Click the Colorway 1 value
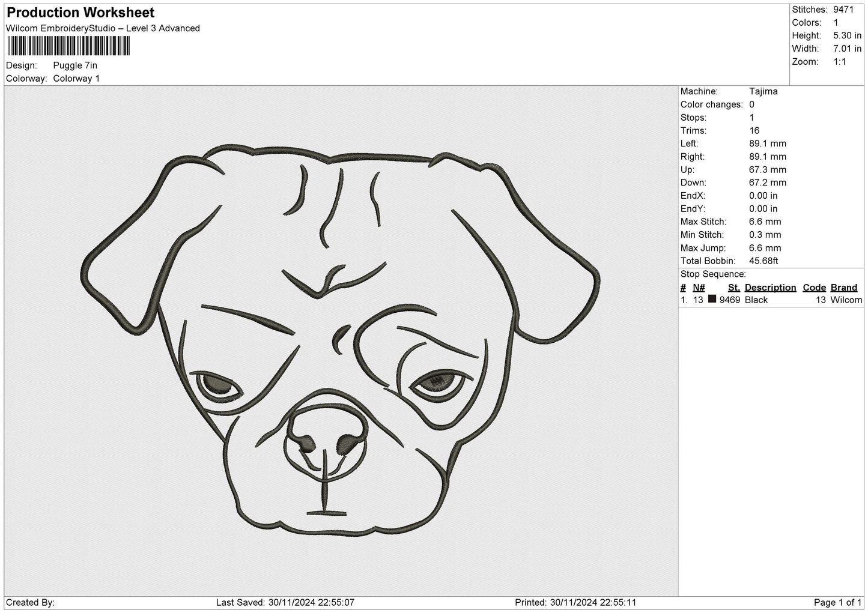The width and height of the screenshot is (868, 613). click(x=76, y=79)
